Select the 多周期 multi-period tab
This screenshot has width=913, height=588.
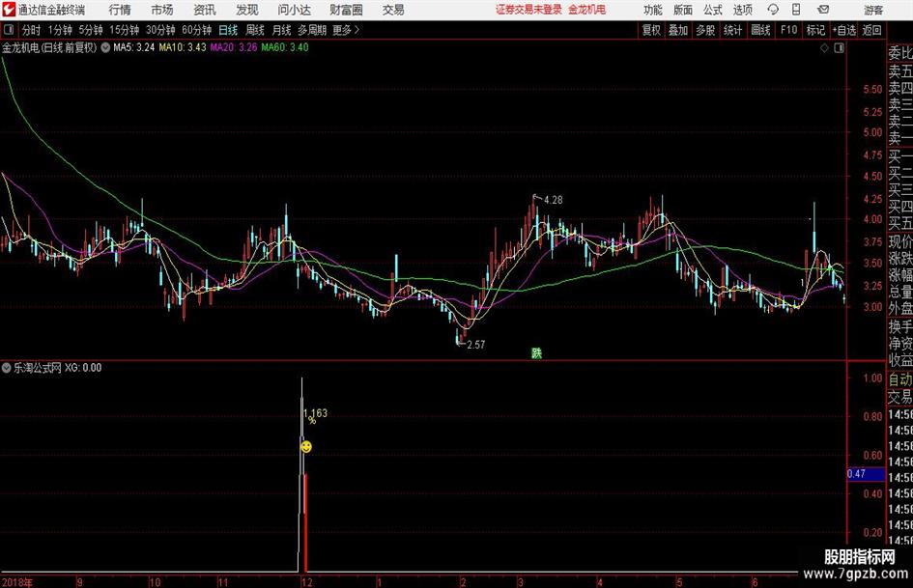tap(312, 30)
